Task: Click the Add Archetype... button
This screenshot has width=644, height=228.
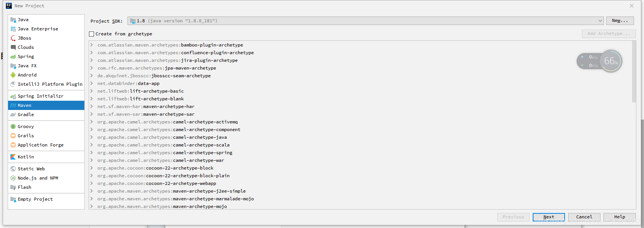Action: pyautogui.click(x=609, y=34)
